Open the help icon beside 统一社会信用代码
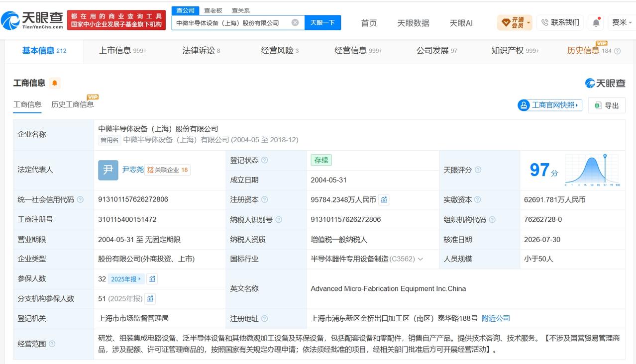636x364 pixels. click(x=80, y=200)
